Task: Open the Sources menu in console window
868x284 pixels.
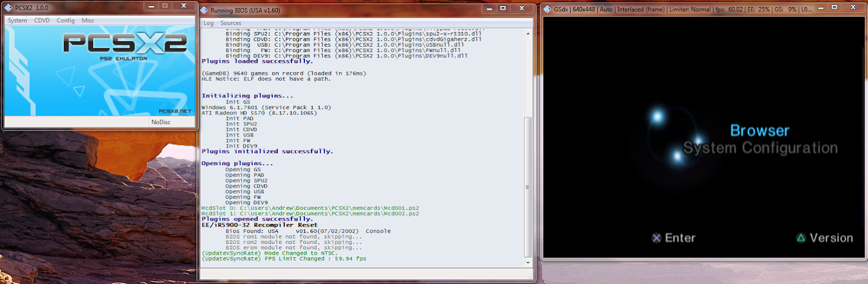Action: tap(231, 23)
